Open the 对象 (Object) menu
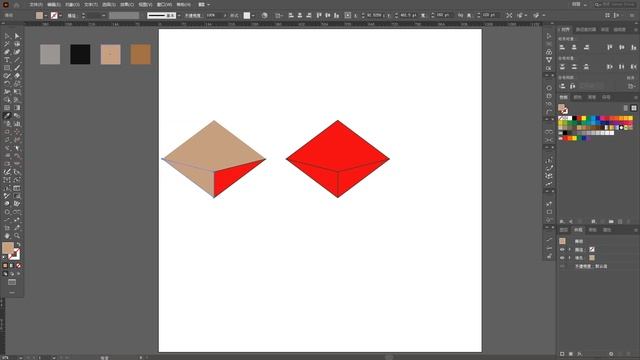Image resolution: width=640 pixels, height=360 pixels. click(72, 4)
